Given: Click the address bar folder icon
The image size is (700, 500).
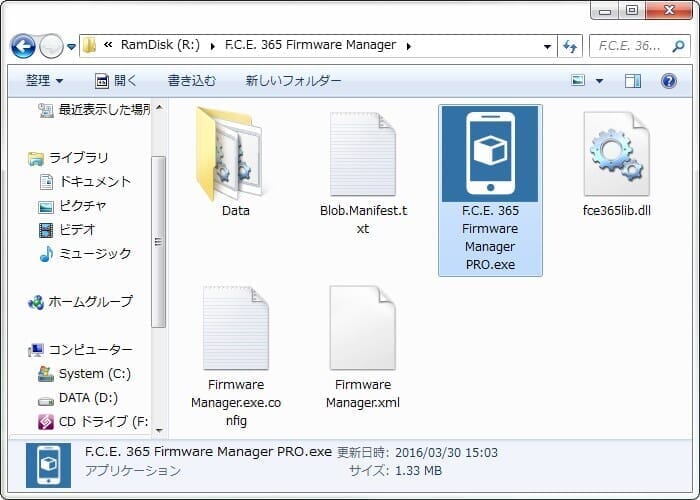Looking at the screenshot, I should click(90, 46).
